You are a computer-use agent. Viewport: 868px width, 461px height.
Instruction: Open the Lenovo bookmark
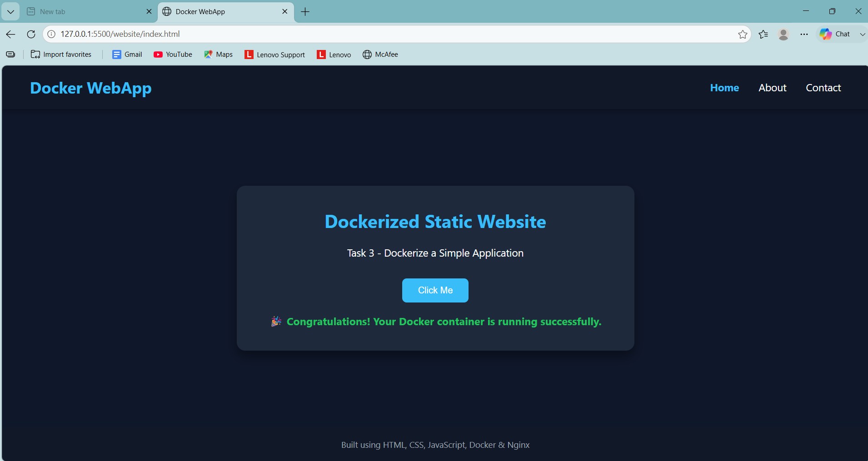tap(334, 55)
